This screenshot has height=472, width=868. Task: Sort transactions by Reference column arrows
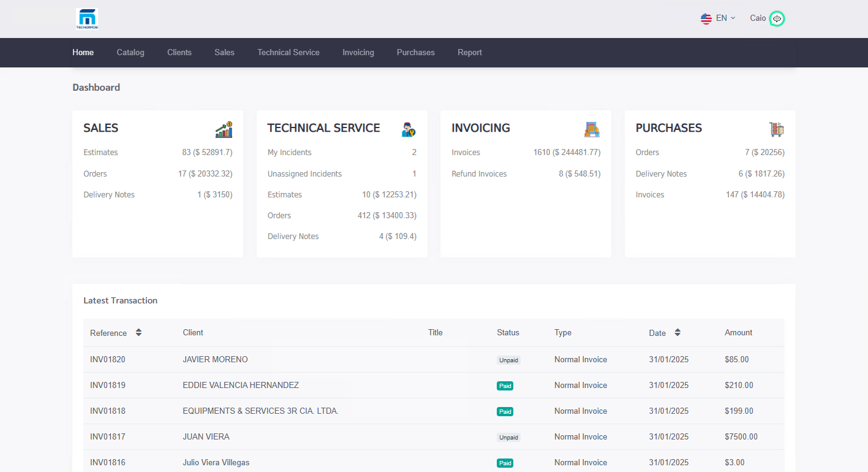[138, 332]
